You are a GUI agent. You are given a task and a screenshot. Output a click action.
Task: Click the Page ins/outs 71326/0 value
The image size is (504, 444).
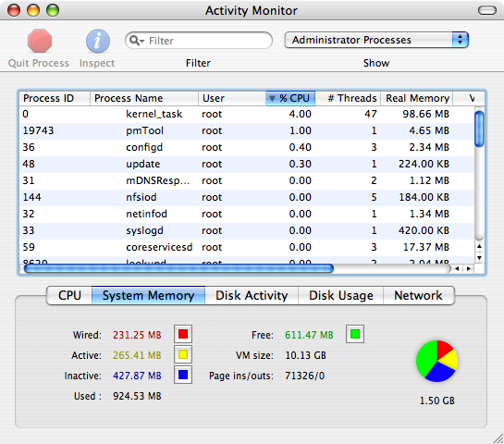tap(305, 376)
